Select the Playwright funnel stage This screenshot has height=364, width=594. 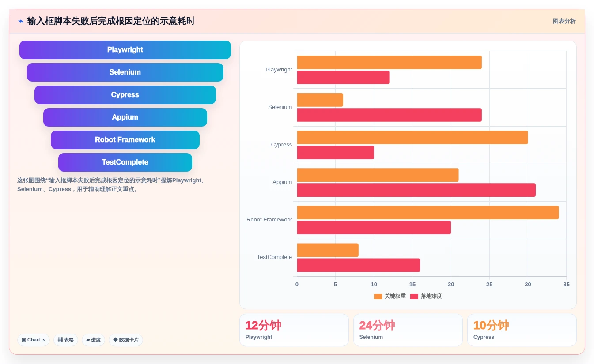[x=125, y=50]
